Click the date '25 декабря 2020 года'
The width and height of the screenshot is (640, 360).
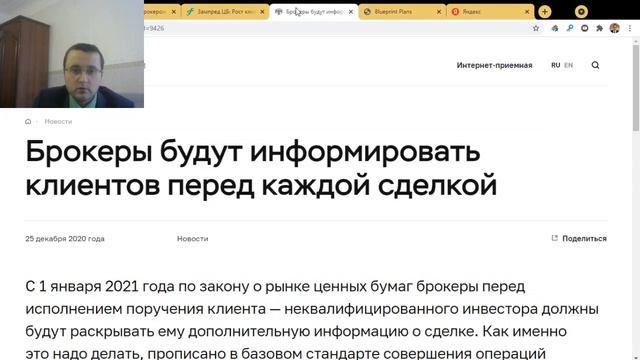coord(65,239)
